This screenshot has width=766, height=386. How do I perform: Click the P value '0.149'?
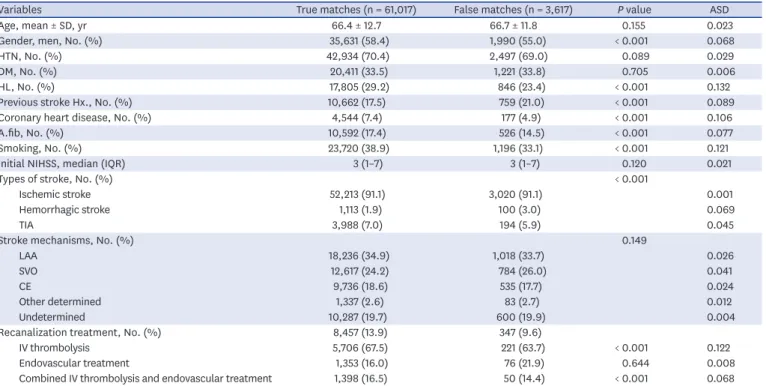click(x=634, y=240)
